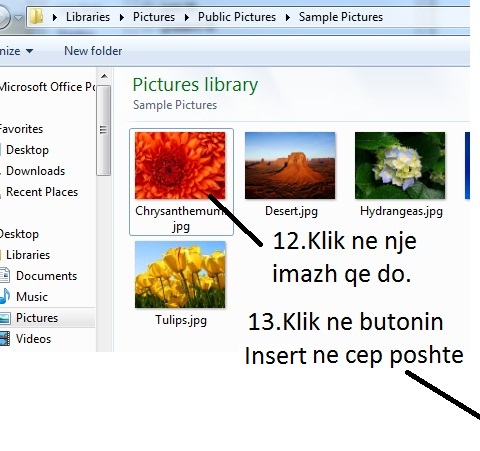480x451 pixels.
Task: Go to Public Pictures in address bar
Action: click(x=237, y=17)
